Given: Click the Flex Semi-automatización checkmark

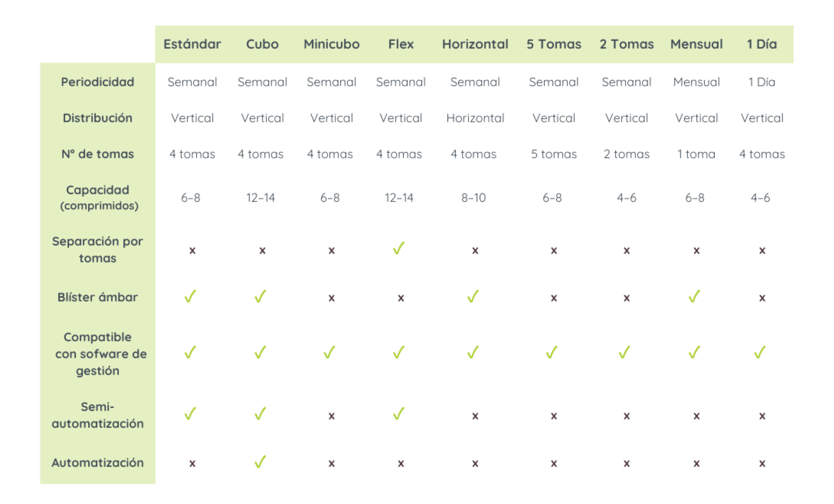Looking at the screenshot, I should 399,413.
